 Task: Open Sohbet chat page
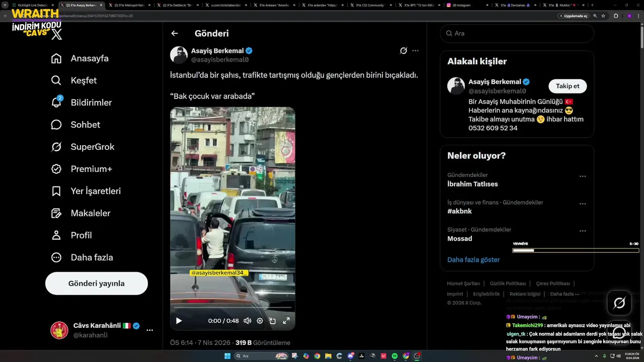point(75,125)
